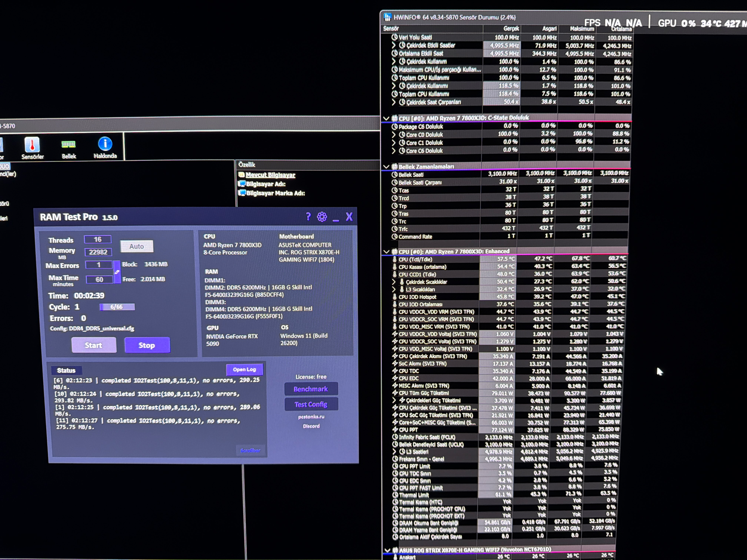This screenshot has height=560, width=747.
Task: Launch the Benchmark in RAM Test Pro
Action: click(x=311, y=389)
